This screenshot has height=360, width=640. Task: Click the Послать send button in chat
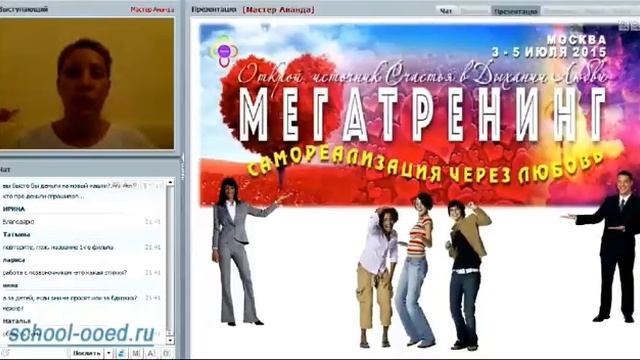[87, 353]
